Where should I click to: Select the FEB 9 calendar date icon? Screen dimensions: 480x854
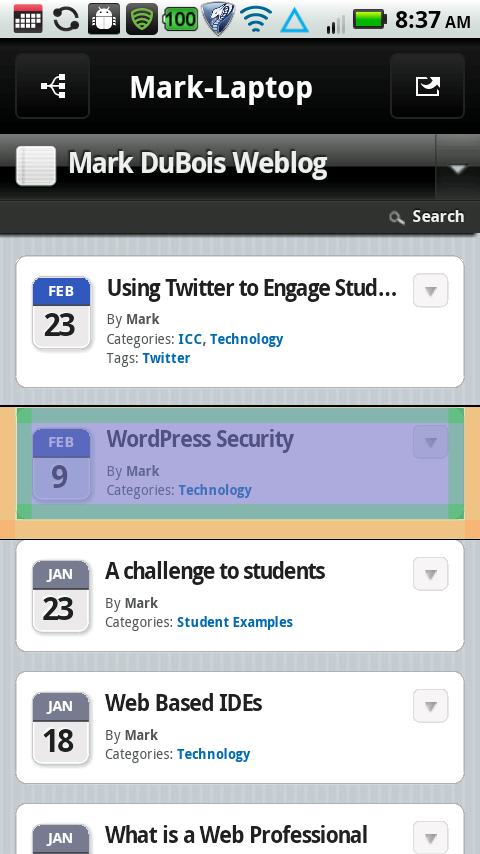pos(61,464)
